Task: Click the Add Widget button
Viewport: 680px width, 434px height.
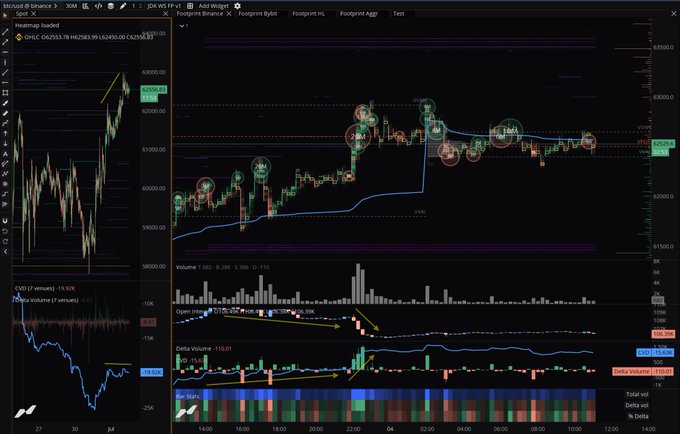Action: tap(213, 6)
